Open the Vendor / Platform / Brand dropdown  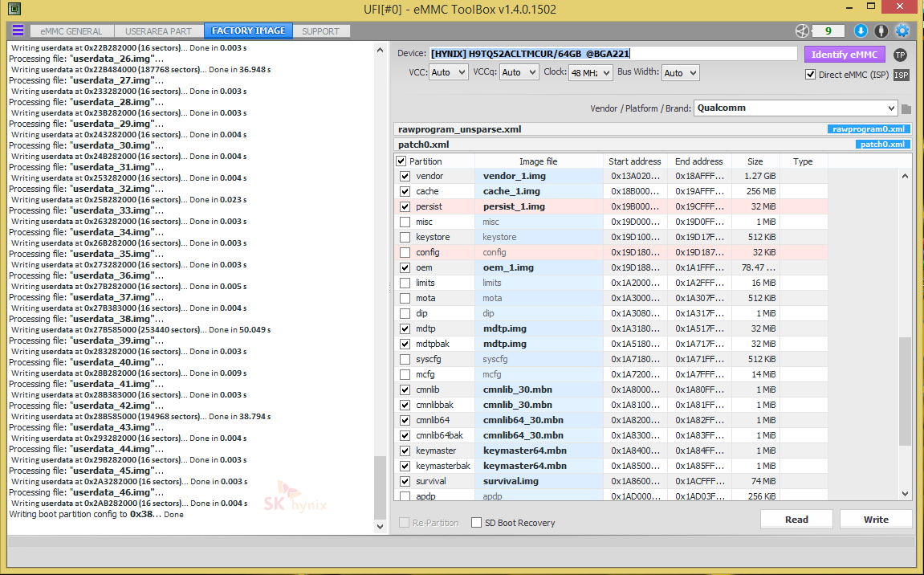pos(795,108)
